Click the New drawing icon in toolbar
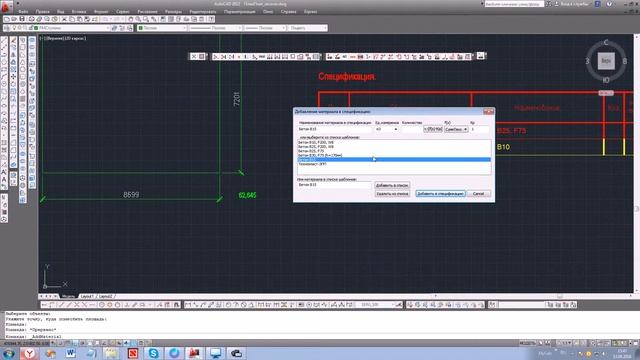 pyautogui.click(x=7, y=19)
